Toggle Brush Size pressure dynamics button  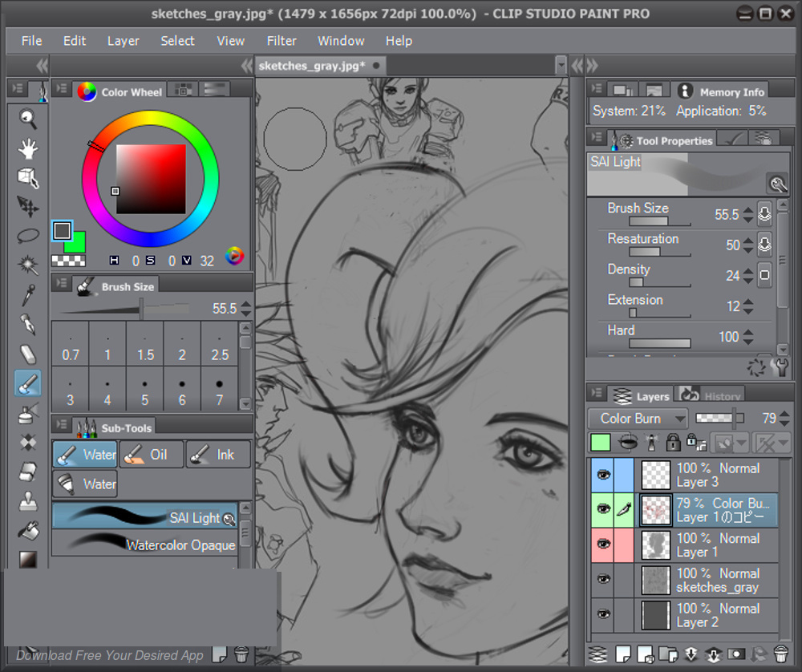[764, 214]
